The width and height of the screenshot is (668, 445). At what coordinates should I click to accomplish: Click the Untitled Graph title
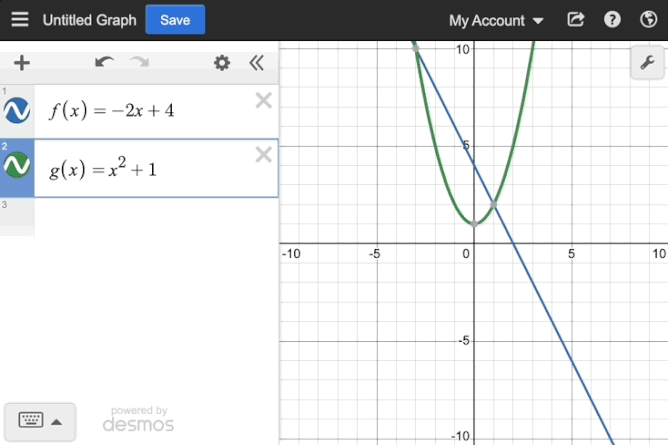tap(89, 20)
